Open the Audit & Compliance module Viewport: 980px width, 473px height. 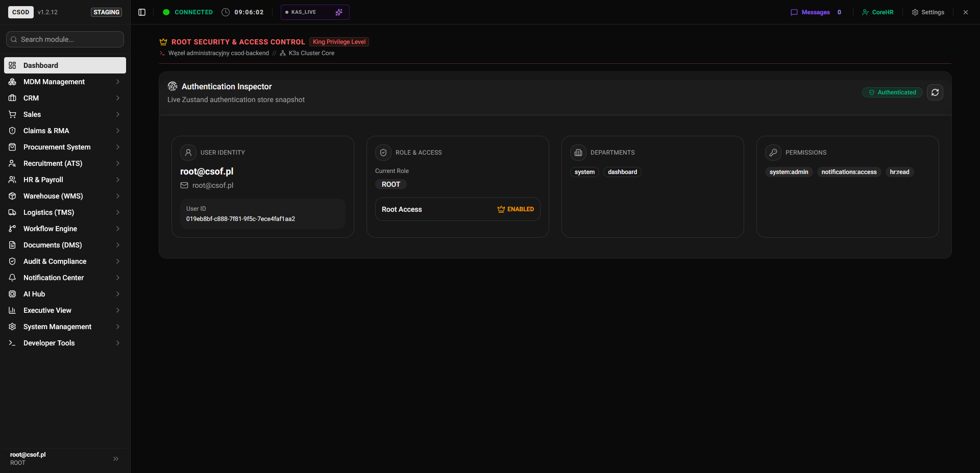click(65, 261)
